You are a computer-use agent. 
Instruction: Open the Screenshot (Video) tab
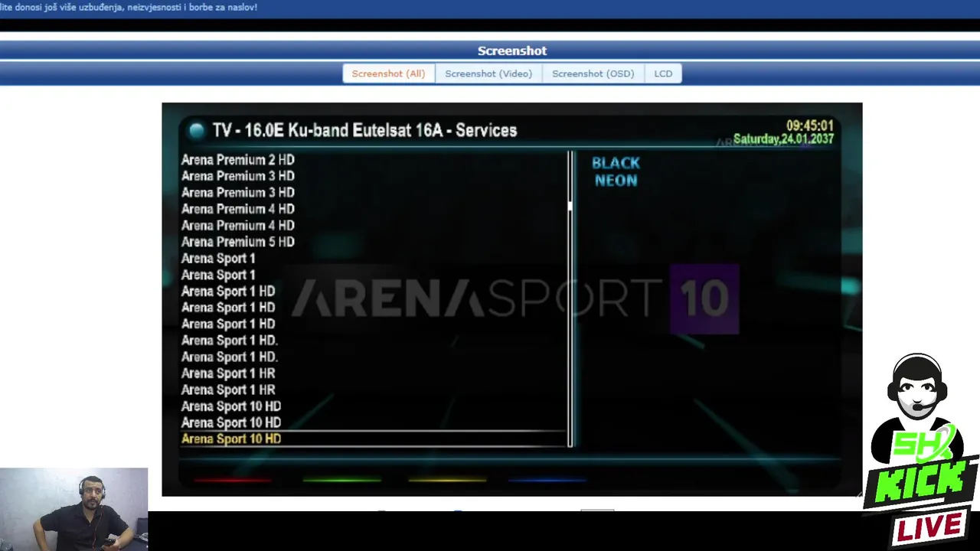click(x=488, y=73)
